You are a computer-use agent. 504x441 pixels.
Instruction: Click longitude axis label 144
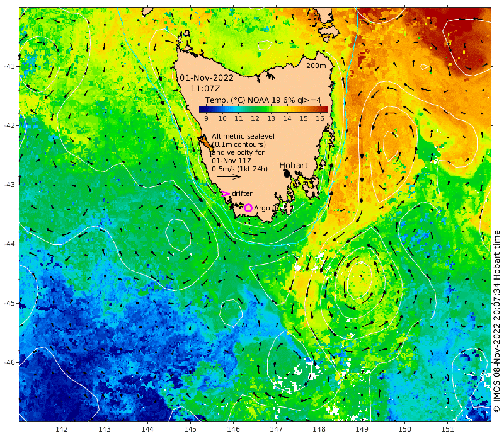[x=147, y=429]
